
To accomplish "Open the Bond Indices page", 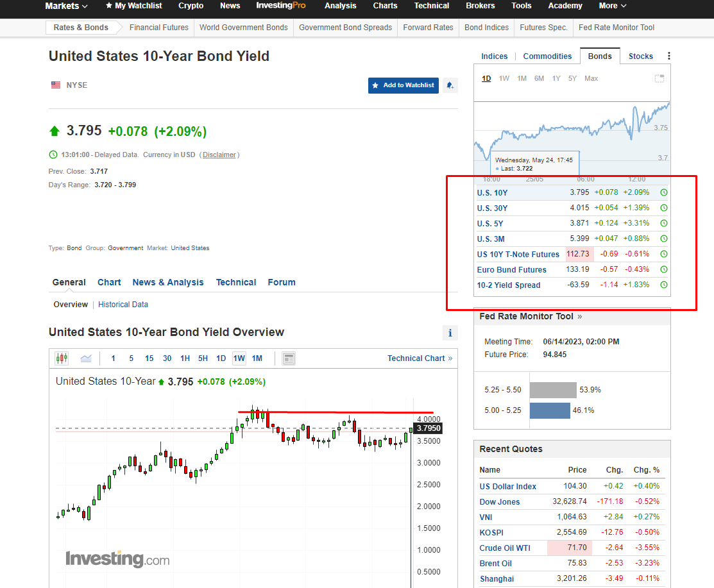I will [486, 28].
